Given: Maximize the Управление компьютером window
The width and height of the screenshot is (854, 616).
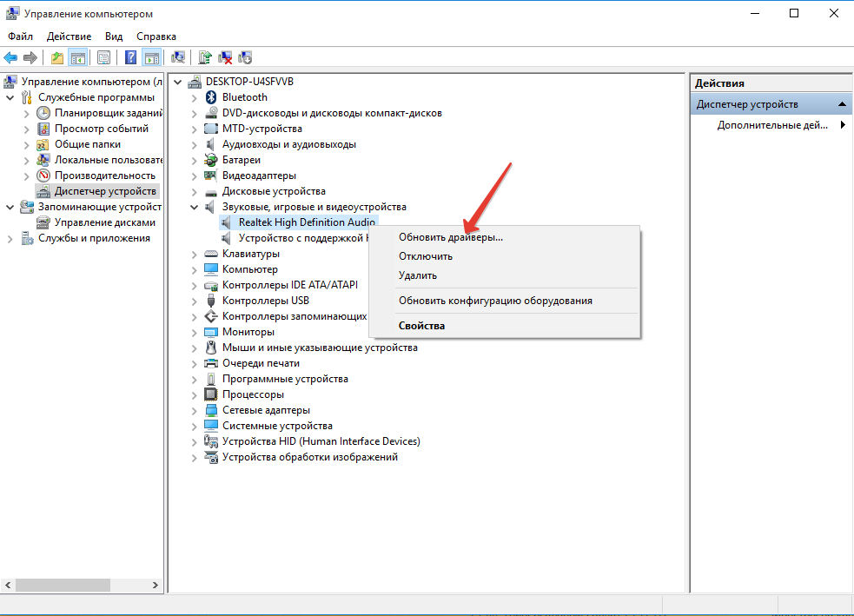Looking at the screenshot, I should 794,13.
